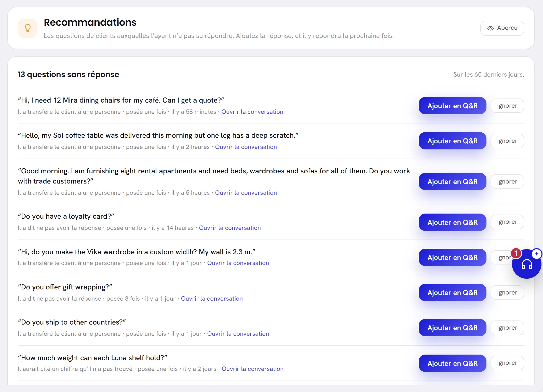
Task: Add shipping to other countries to Q&R
Action: click(452, 328)
